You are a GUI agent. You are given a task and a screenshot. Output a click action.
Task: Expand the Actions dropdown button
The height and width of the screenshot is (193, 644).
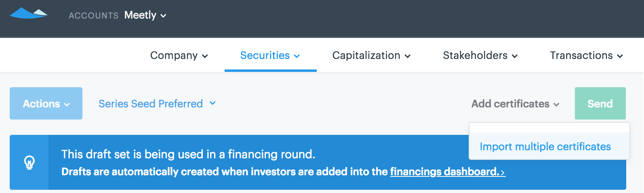point(46,103)
